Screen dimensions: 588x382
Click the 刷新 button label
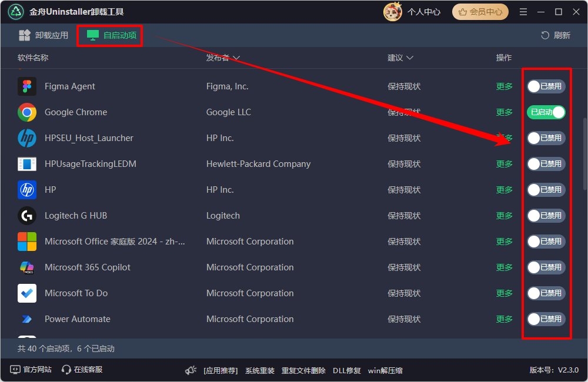click(562, 35)
